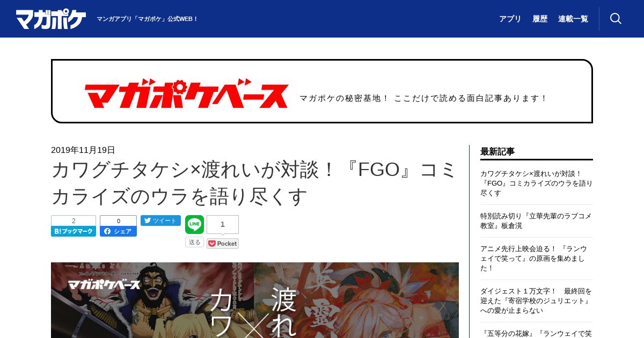Viewport: 644px width, 338px height.
Task: Click the tagline マンガアプリ「マガポケ」公式WEB！
Action: pyautogui.click(x=147, y=19)
